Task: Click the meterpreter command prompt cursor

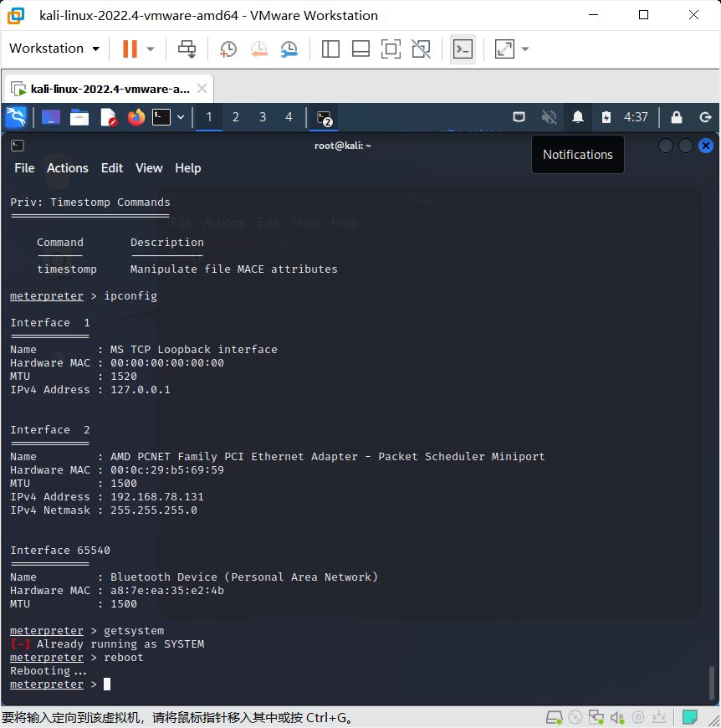Action: (107, 684)
